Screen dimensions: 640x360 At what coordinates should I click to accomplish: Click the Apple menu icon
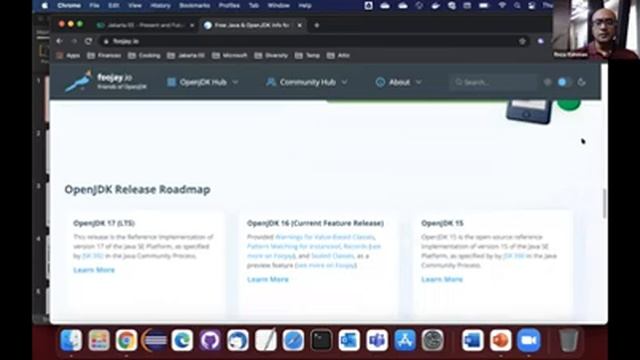[x=45, y=6]
